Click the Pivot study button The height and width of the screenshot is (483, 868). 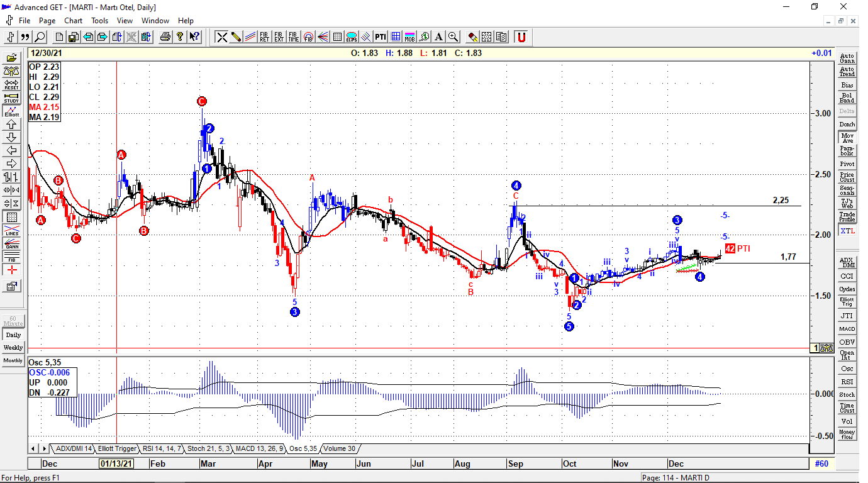coord(847,164)
